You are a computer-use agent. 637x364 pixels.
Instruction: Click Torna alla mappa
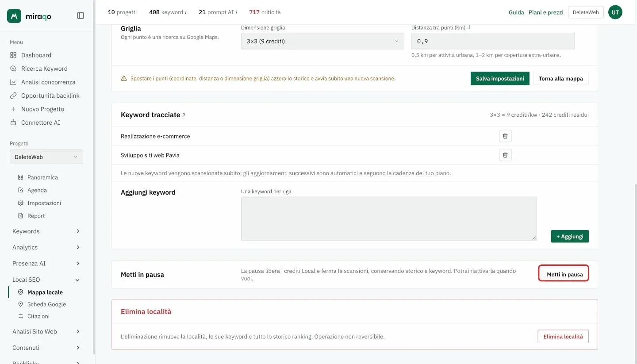[x=561, y=78]
